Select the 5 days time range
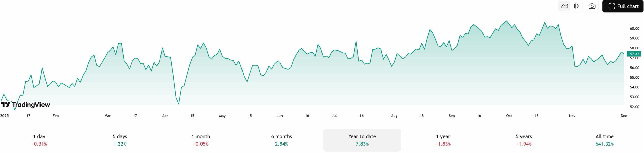Screen dimensions: 644x153 coord(120,140)
